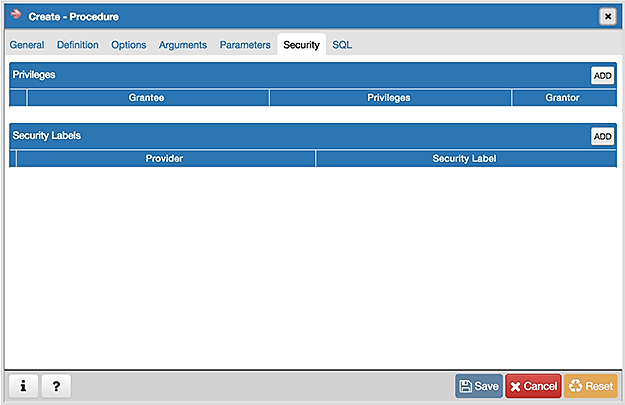Open the Parameters tab
This screenshot has width=625, height=405.
point(245,45)
